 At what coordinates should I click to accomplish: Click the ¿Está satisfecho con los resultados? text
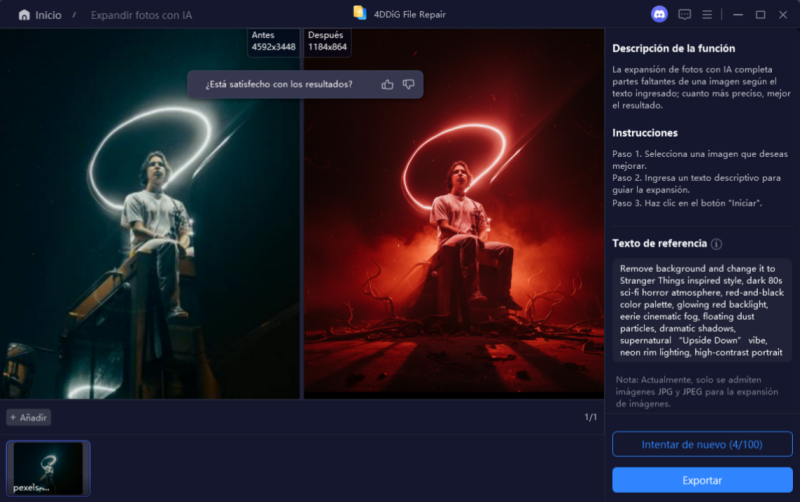279,84
